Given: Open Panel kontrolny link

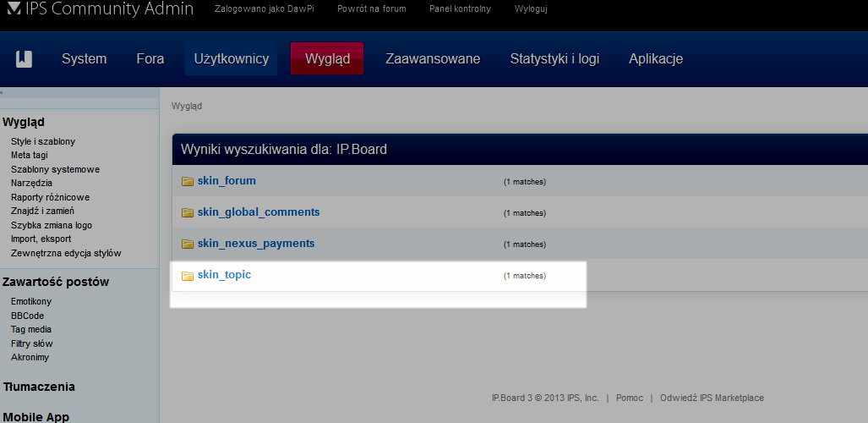Looking at the screenshot, I should point(460,8).
